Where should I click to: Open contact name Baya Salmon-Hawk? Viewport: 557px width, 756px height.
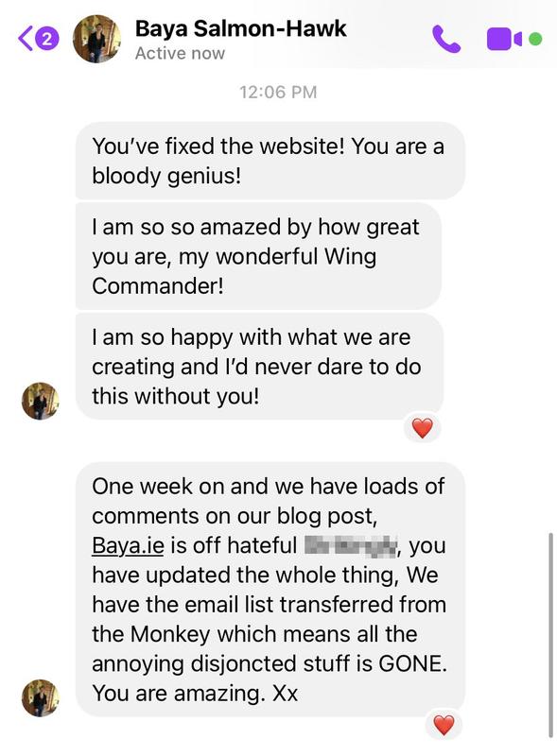pyautogui.click(x=240, y=28)
